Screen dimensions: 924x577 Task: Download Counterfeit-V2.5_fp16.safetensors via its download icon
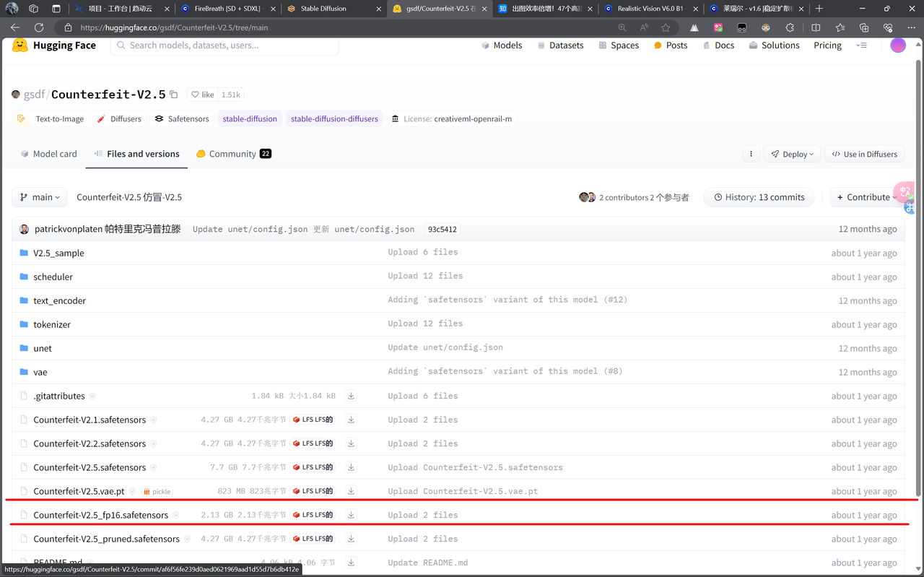pyautogui.click(x=351, y=515)
